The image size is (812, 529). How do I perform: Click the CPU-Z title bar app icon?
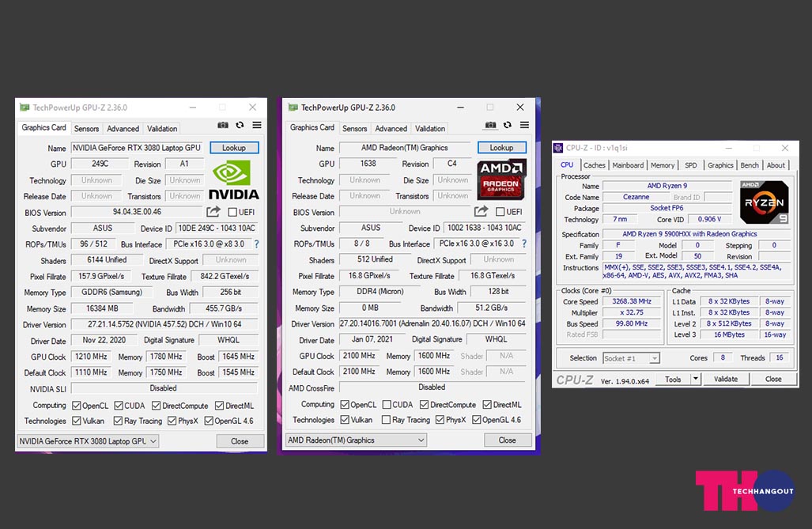[x=558, y=148]
